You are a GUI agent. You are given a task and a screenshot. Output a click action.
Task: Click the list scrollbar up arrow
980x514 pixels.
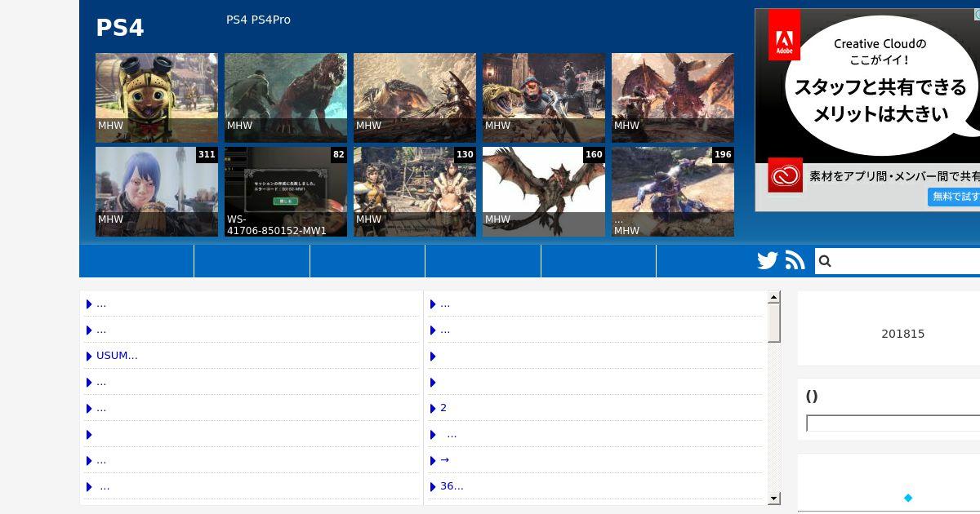click(774, 298)
